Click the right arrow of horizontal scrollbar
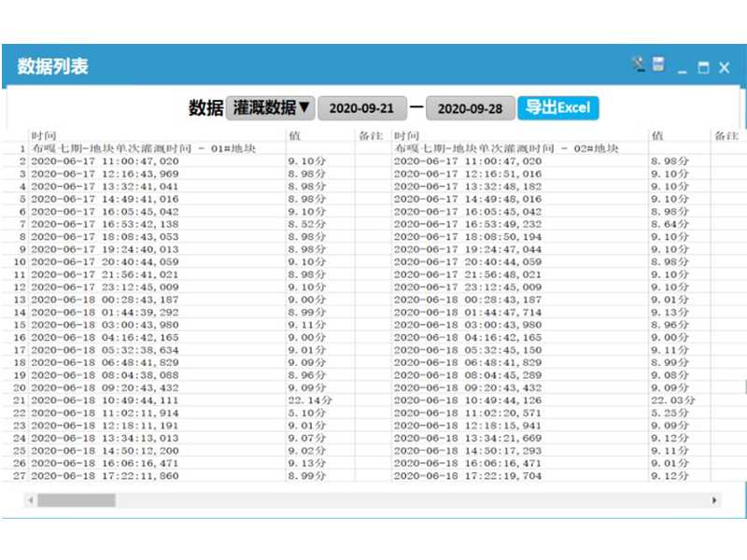This screenshot has height=560, width=747. pyautogui.click(x=715, y=500)
